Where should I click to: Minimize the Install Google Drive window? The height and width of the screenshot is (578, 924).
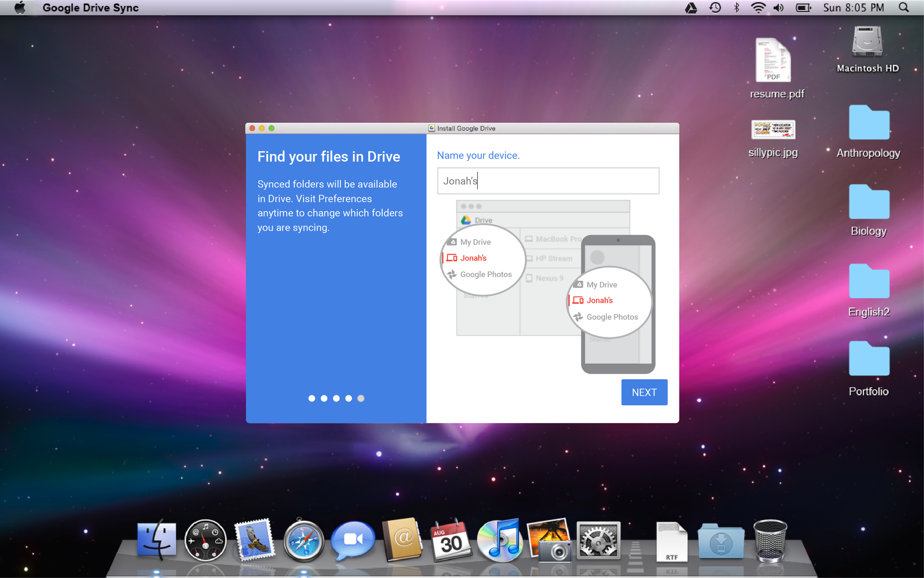262,128
